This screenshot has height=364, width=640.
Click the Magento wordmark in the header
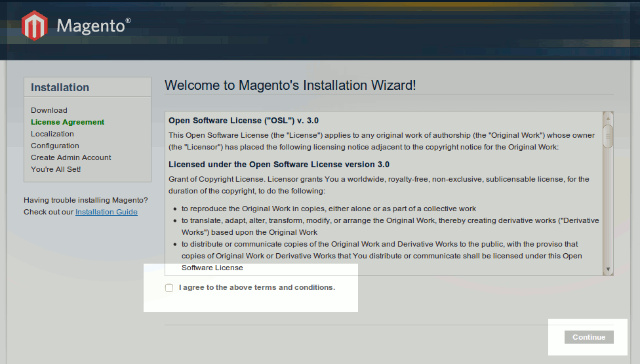point(90,26)
